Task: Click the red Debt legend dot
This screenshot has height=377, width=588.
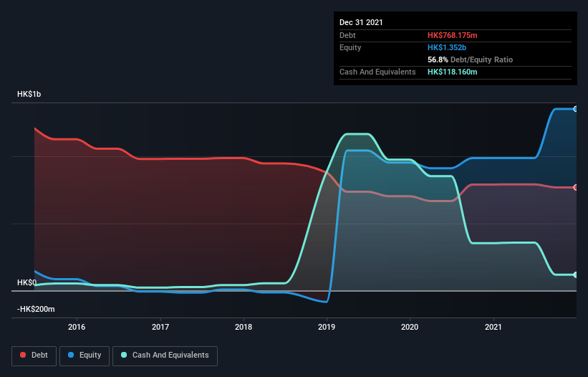Action: (23, 355)
